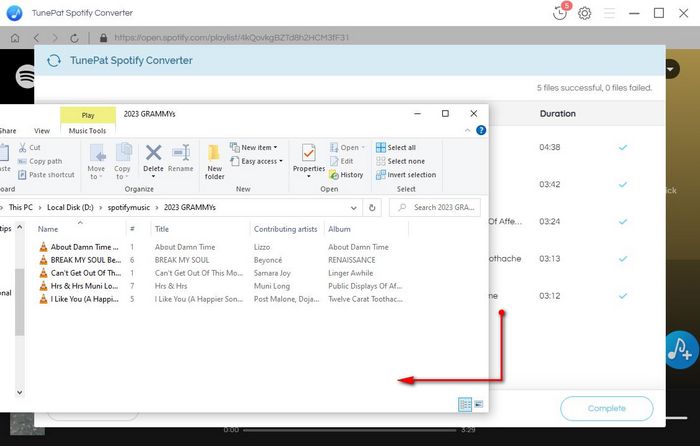Click Copy path in the ribbon
The image size is (700, 446).
point(40,161)
